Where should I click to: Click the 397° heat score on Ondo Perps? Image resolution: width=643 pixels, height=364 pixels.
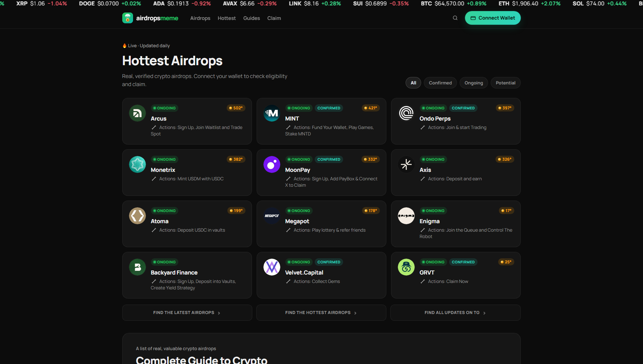(x=505, y=108)
